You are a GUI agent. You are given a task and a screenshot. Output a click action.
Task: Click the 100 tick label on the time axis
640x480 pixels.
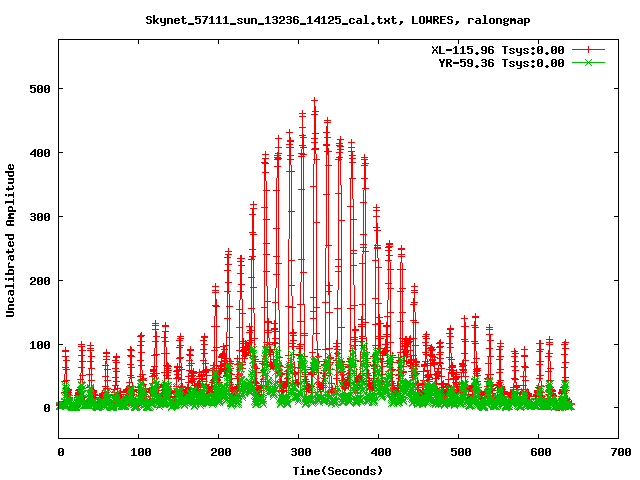139,452
